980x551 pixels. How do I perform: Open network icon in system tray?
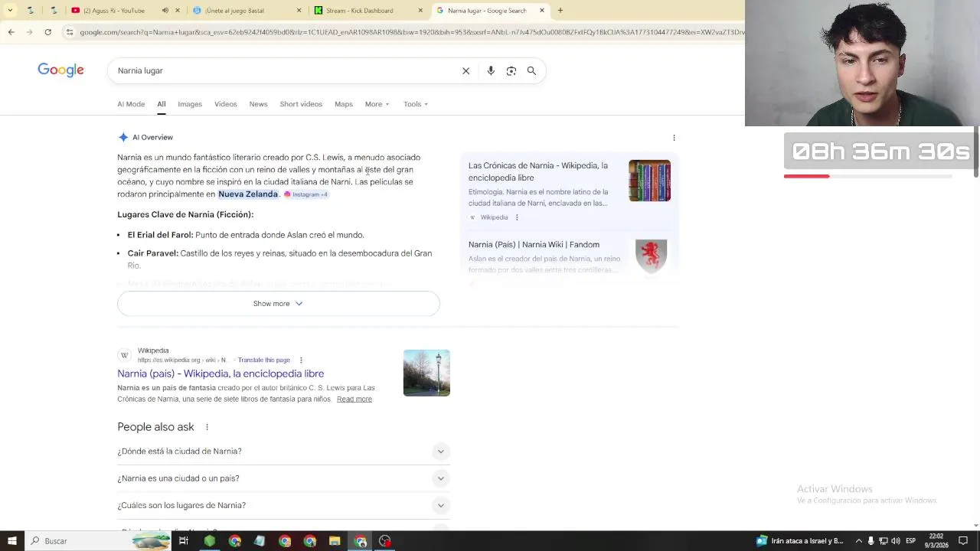point(883,541)
